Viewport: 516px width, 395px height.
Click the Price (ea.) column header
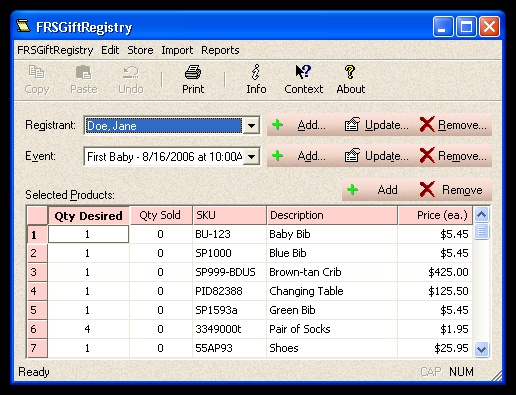[x=435, y=215]
